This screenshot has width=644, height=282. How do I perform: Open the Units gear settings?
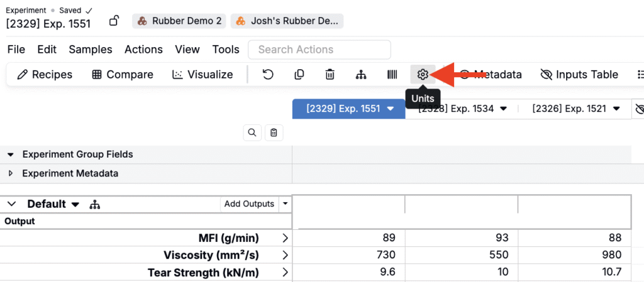tap(423, 75)
